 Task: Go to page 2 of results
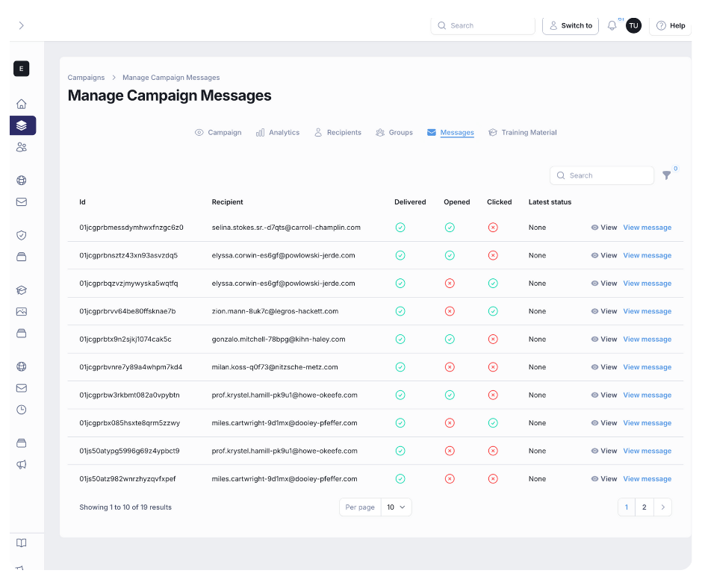[x=644, y=507]
